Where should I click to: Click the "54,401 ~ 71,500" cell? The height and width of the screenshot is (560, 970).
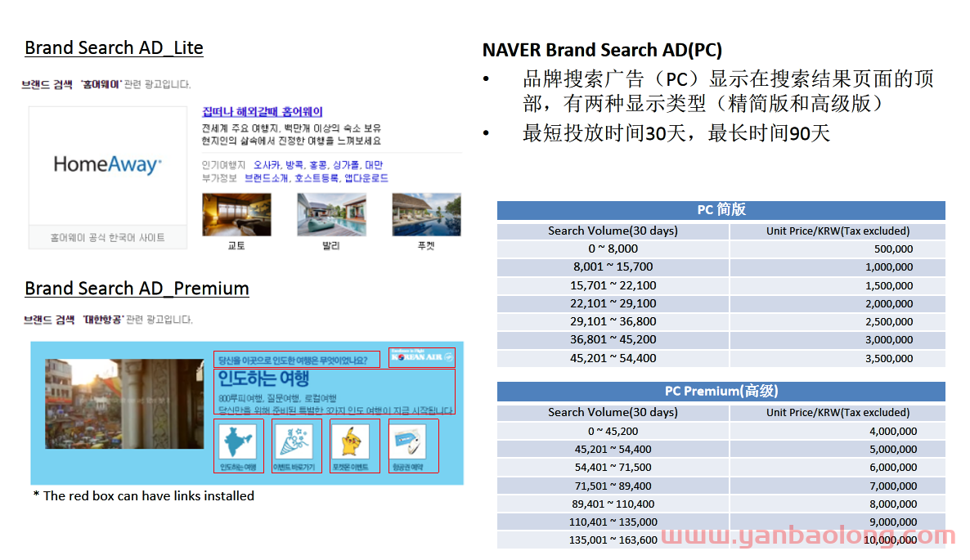[x=613, y=467]
